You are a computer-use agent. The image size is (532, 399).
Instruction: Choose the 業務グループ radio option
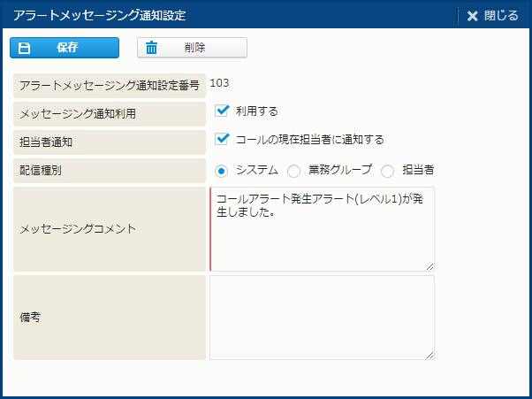[x=294, y=170]
